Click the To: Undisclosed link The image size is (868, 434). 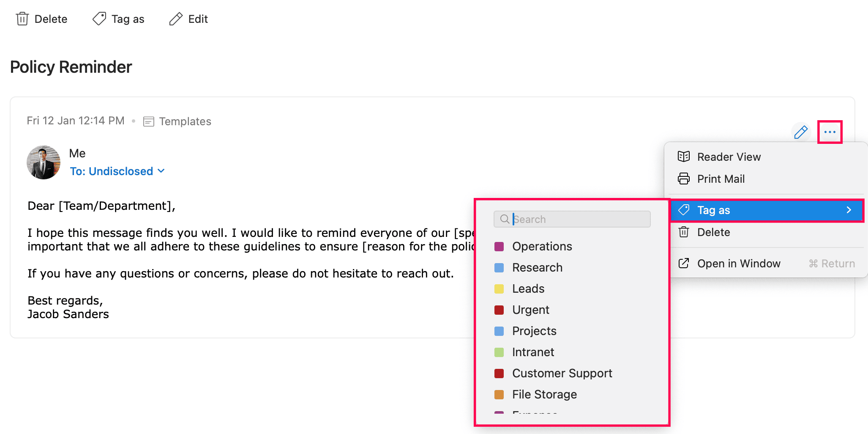coord(112,171)
